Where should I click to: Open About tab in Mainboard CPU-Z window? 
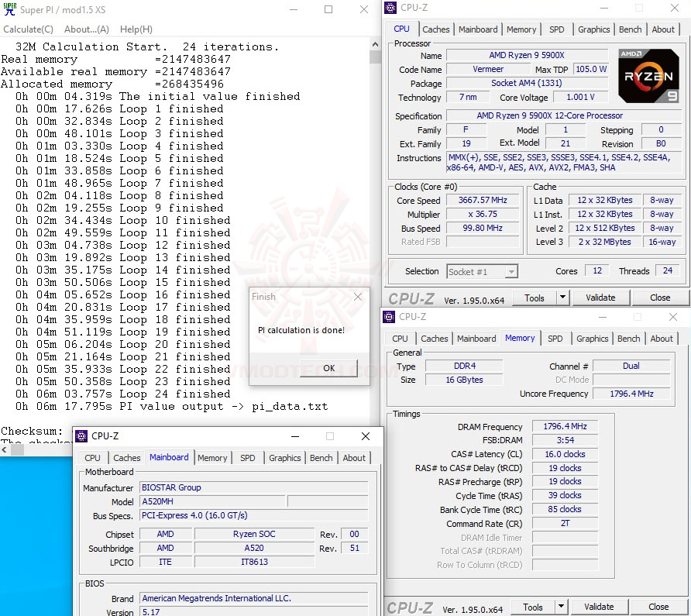[354, 458]
